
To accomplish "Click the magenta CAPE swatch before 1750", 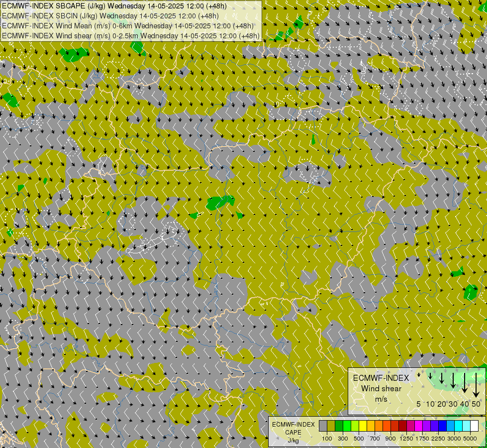I will click(x=419, y=426).
